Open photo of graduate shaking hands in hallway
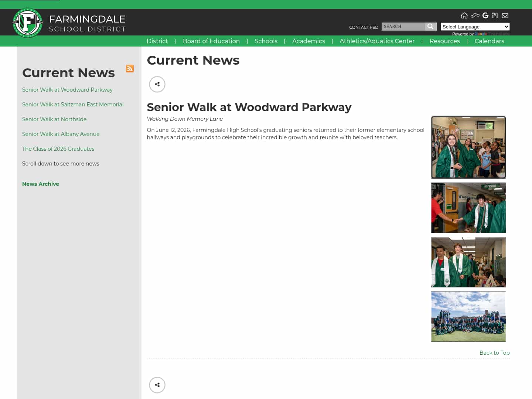This screenshot has height=399, width=532. [468, 208]
